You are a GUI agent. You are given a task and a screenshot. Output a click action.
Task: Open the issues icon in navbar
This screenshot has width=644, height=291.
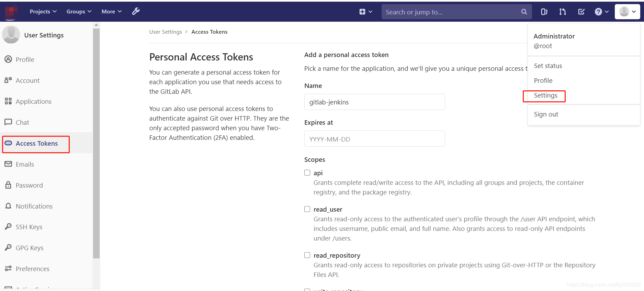click(544, 12)
